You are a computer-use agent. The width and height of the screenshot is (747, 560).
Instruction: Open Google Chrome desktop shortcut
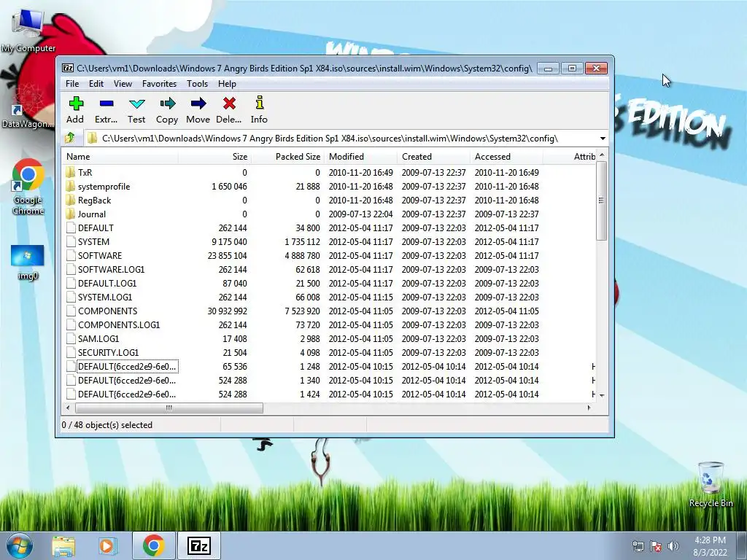(28, 187)
